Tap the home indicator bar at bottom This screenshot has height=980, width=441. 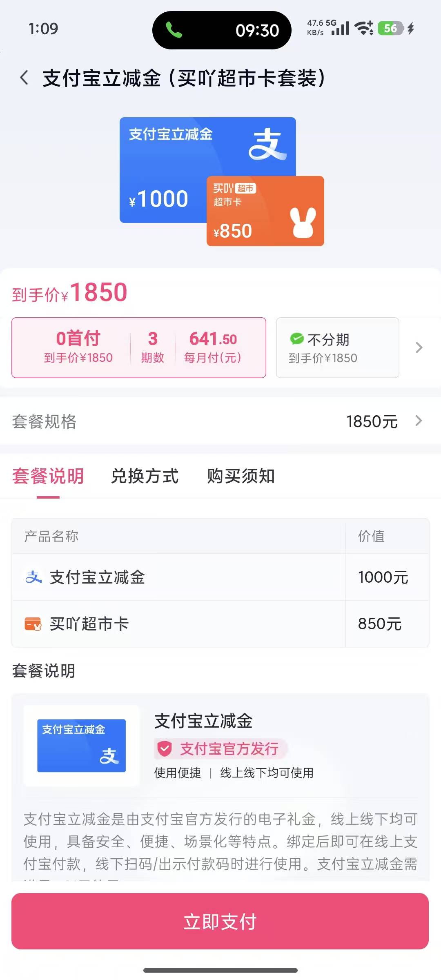click(x=220, y=970)
